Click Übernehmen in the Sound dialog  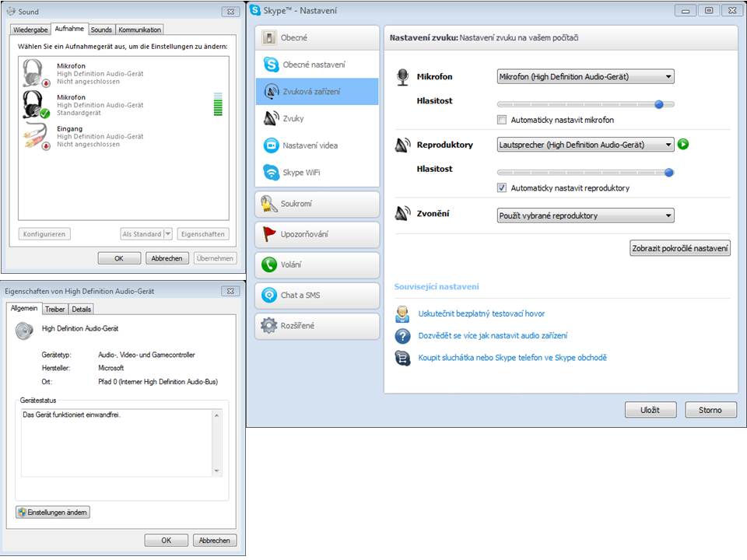click(x=215, y=258)
